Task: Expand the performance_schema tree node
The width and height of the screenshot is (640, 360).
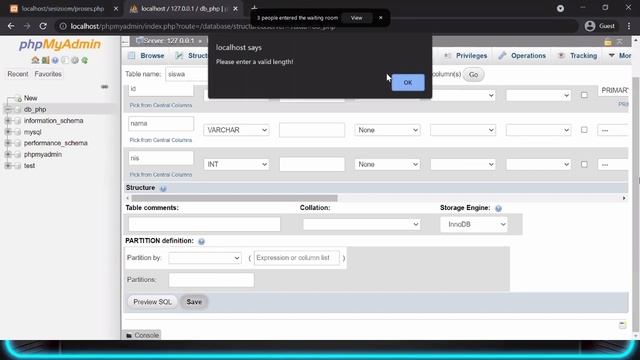Action: click(8, 143)
